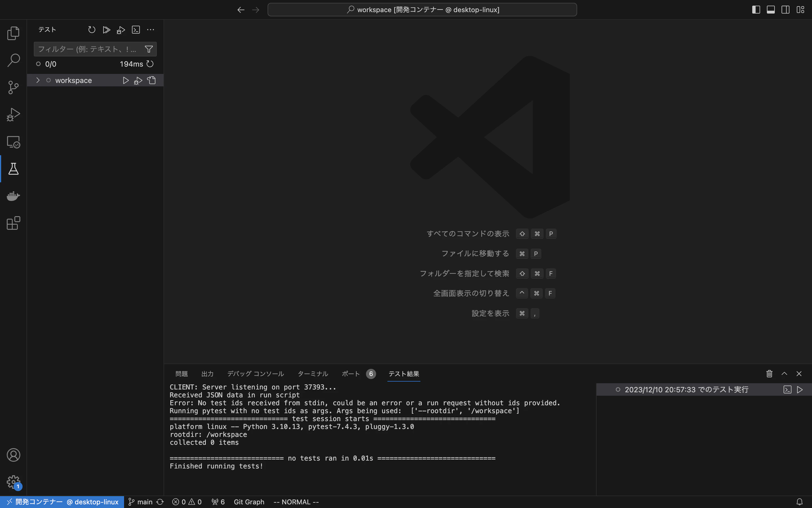This screenshot has height=508, width=812.
Task: Run all tests from the test panel header
Action: [x=106, y=30]
